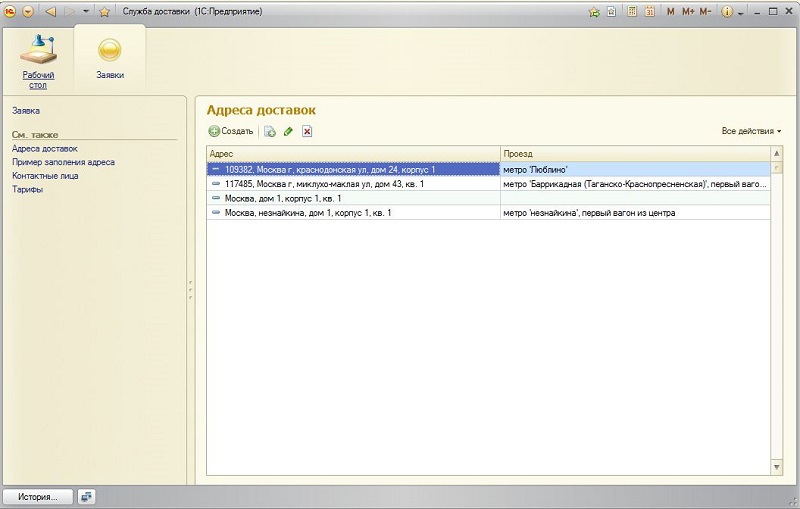Click the table's vertical scrollbar down arrow
The height and width of the screenshot is (509, 800).
click(x=777, y=467)
